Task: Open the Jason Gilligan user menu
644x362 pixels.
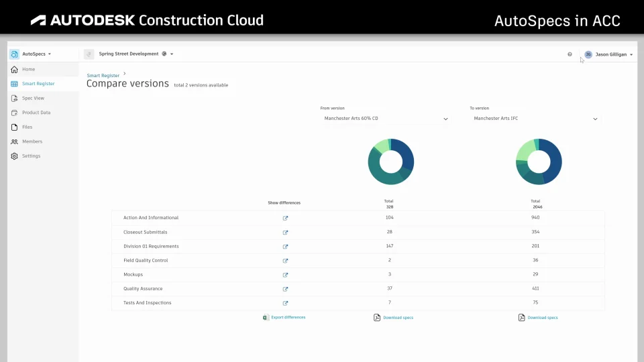Action: (x=609, y=54)
